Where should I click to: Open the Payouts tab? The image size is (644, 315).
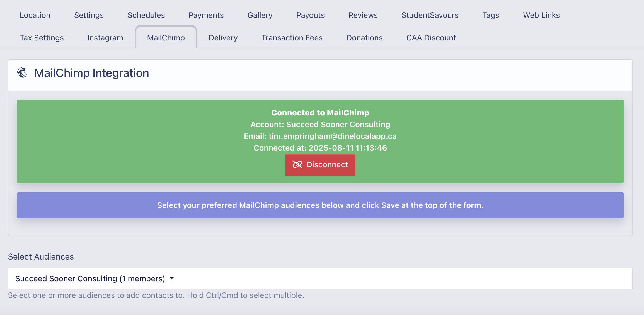tap(310, 15)
